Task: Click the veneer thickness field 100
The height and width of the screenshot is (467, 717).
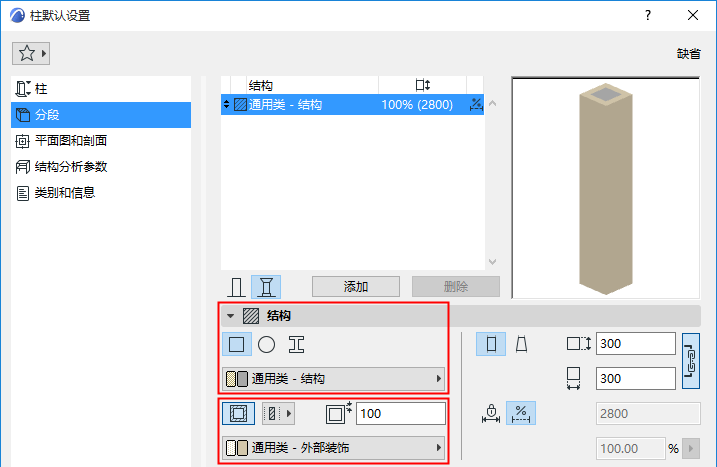Action: pos(401,413)
